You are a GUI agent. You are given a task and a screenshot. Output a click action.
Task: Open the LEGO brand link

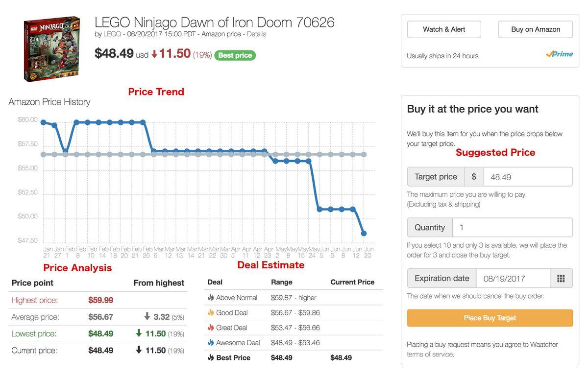(112, 34)
